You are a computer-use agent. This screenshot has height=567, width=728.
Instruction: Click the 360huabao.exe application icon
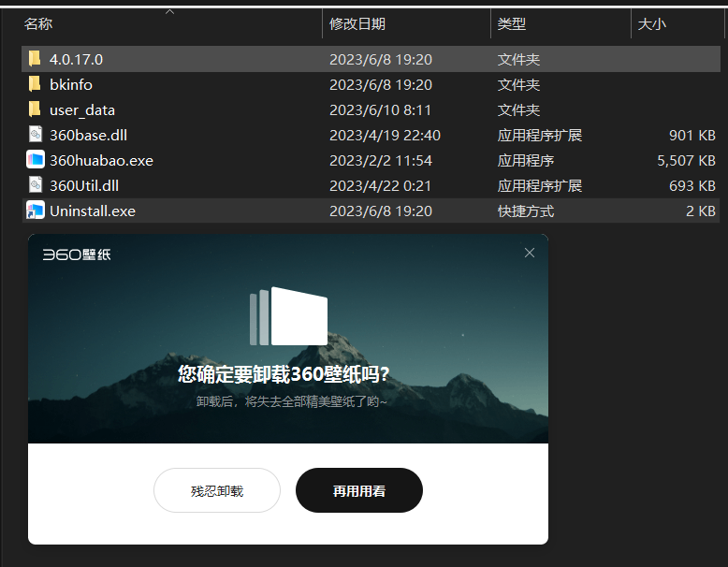point(36,160)
